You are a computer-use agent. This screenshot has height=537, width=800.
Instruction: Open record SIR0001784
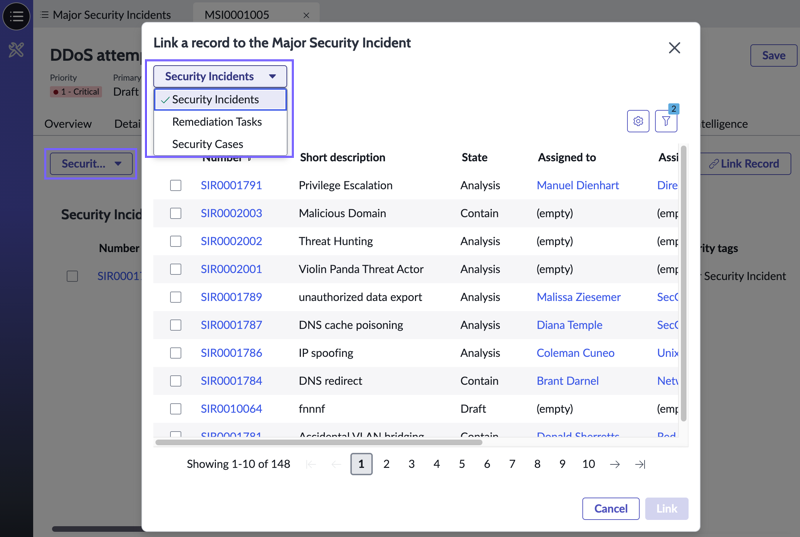[x=231, y=381]
